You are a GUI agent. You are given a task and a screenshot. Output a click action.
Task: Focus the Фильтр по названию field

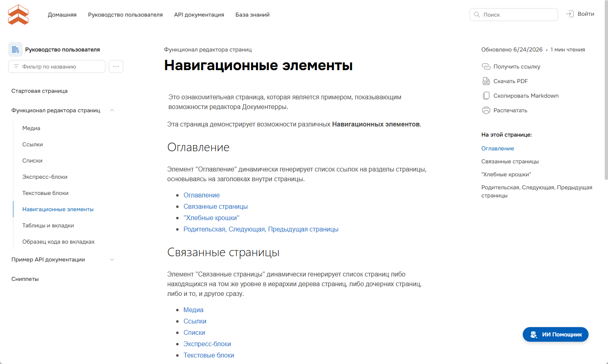57,66
